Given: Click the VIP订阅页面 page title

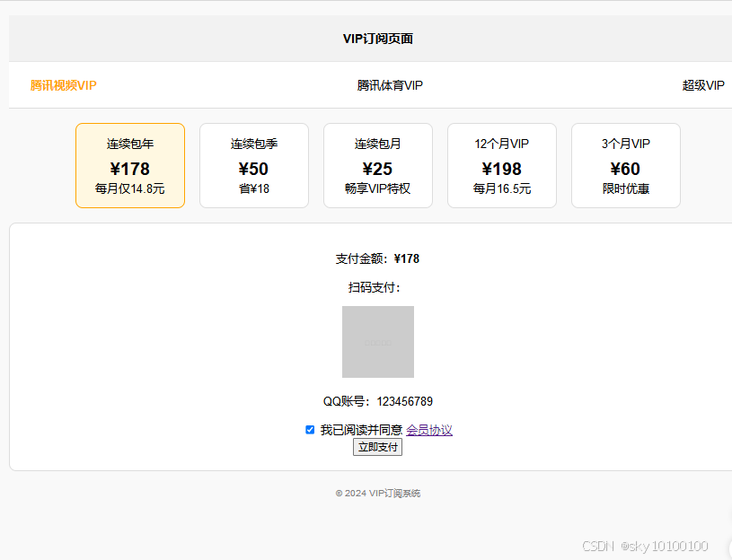Looking at the screenshot, I should pyautogui.click(x=378, y=39).
